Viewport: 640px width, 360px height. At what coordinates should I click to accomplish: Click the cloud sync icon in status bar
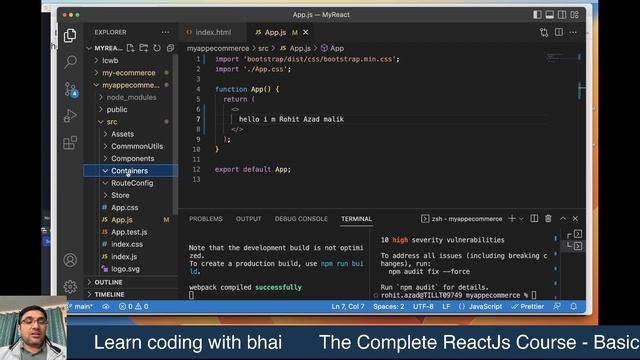coord(106,307)
